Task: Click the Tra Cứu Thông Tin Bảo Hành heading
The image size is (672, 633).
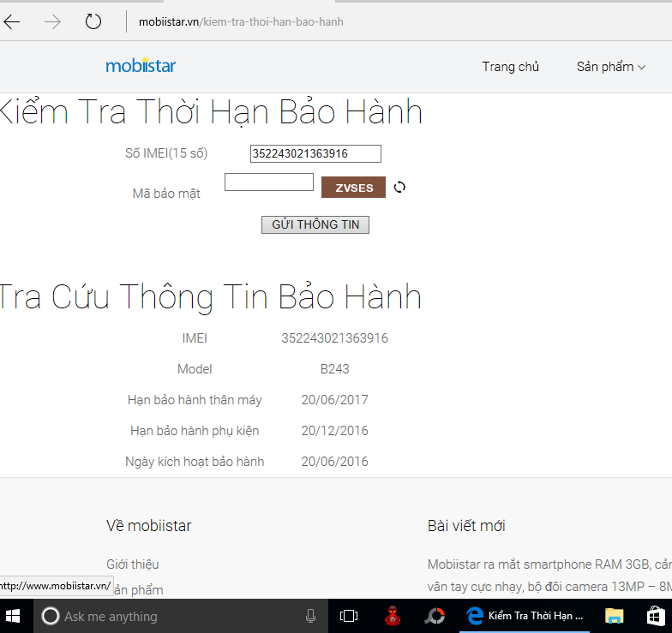Action: coord(211,296)
